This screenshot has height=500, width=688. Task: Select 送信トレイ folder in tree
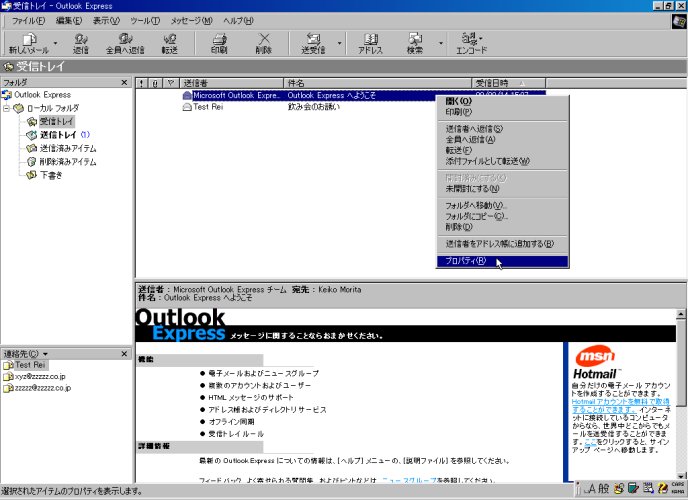[x=58, y=135]
